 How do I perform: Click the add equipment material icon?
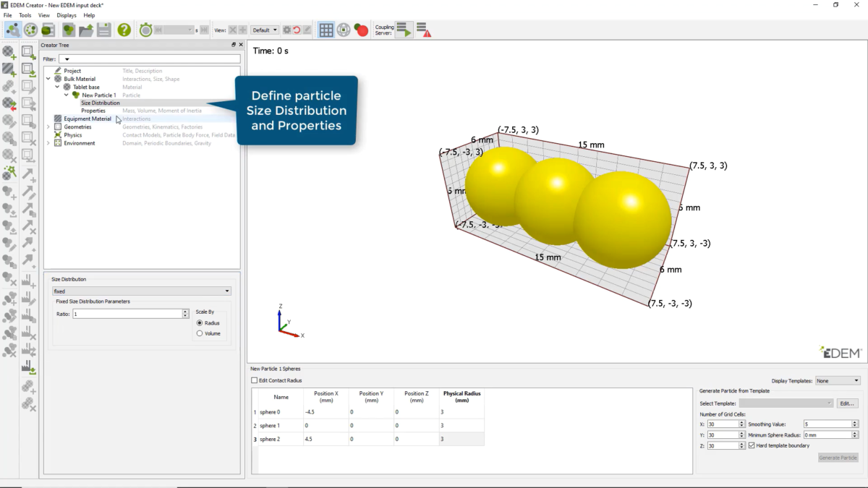9,70
